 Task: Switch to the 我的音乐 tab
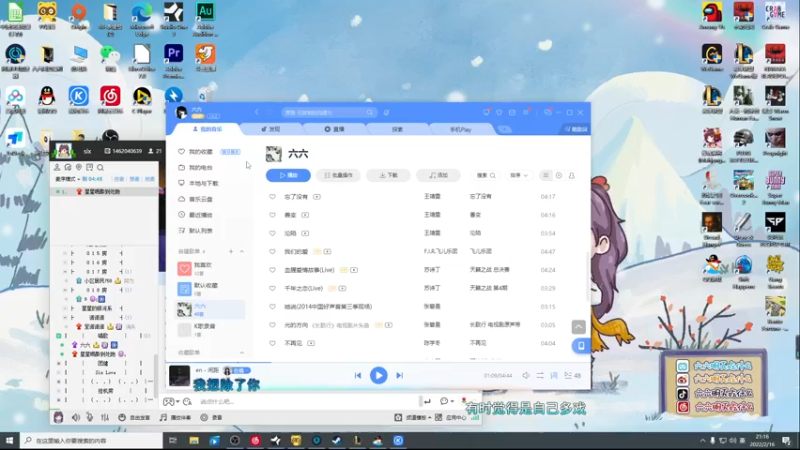click(x=207, y=129)
